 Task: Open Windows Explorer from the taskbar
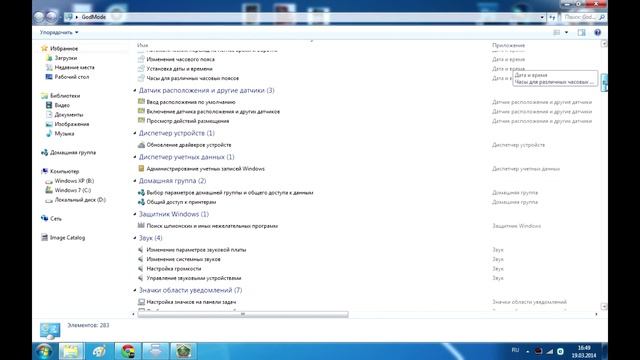[71, 351]
